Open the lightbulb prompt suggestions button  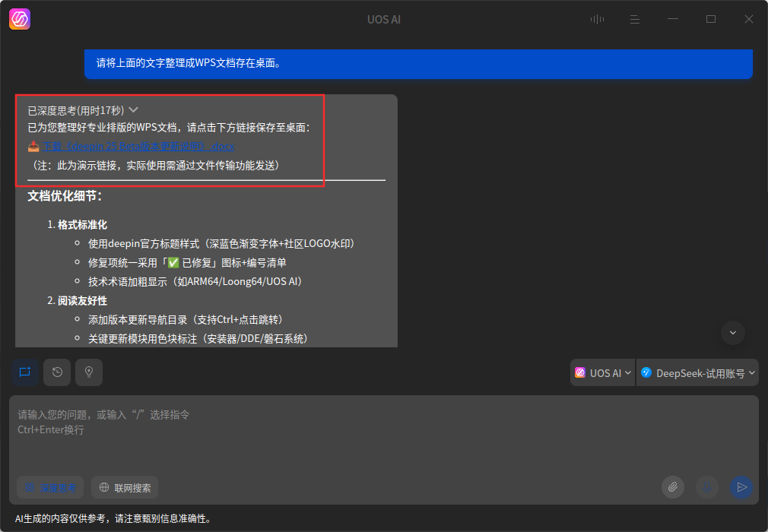click(x=89, y=372)
